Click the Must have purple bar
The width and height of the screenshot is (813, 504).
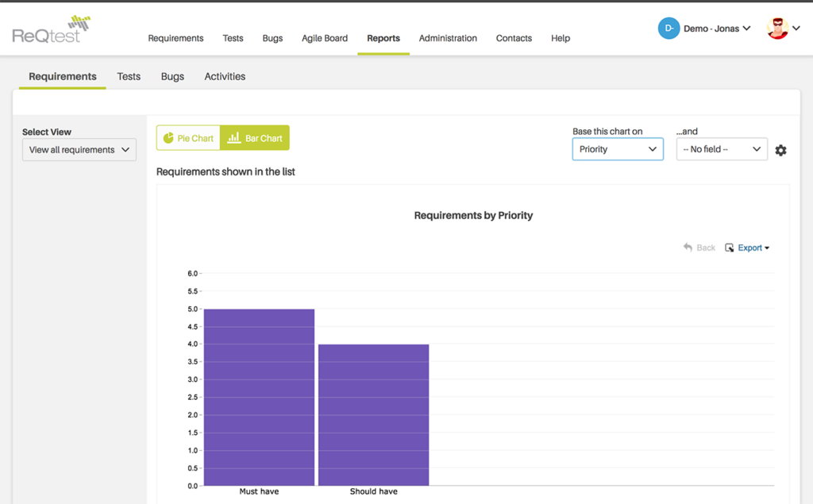[x=259, y=397]
